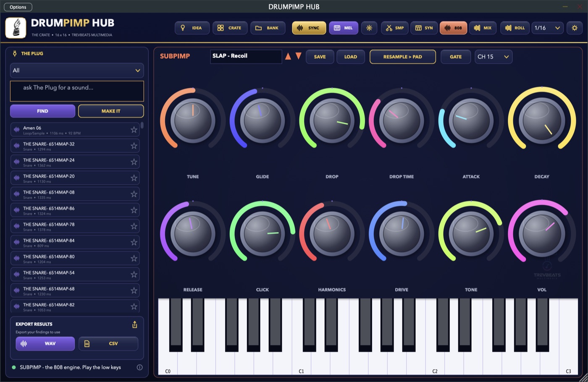Click the TUNE knob
Image resolution: width=588 pixels, height=382 pixels.
point(193,120)
